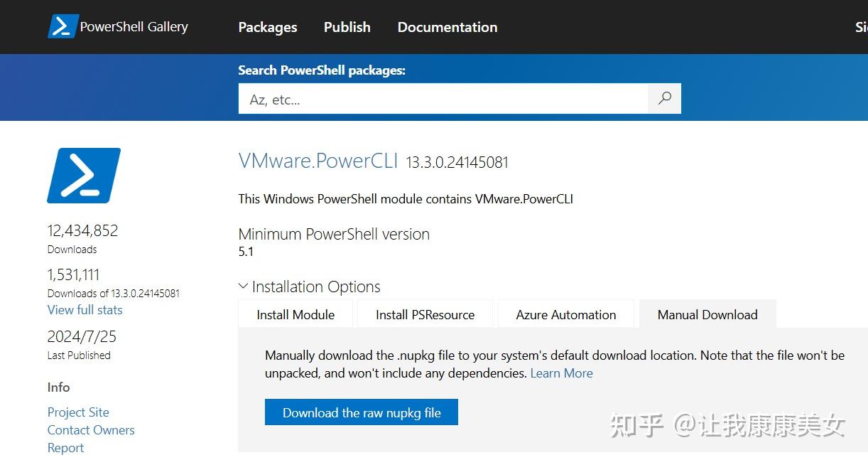Click the search magnifier icon
This screenshot has width=868, height=460.
664,99
